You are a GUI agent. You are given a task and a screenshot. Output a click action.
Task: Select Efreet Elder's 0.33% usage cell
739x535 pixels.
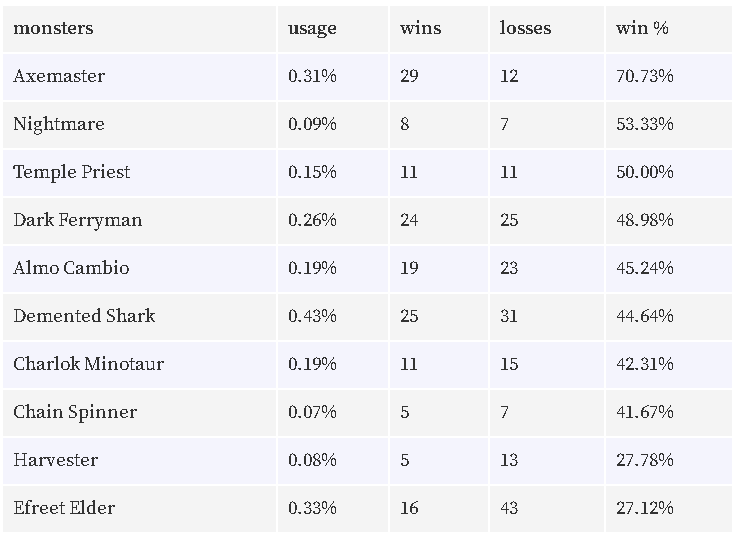coord(312,508)
